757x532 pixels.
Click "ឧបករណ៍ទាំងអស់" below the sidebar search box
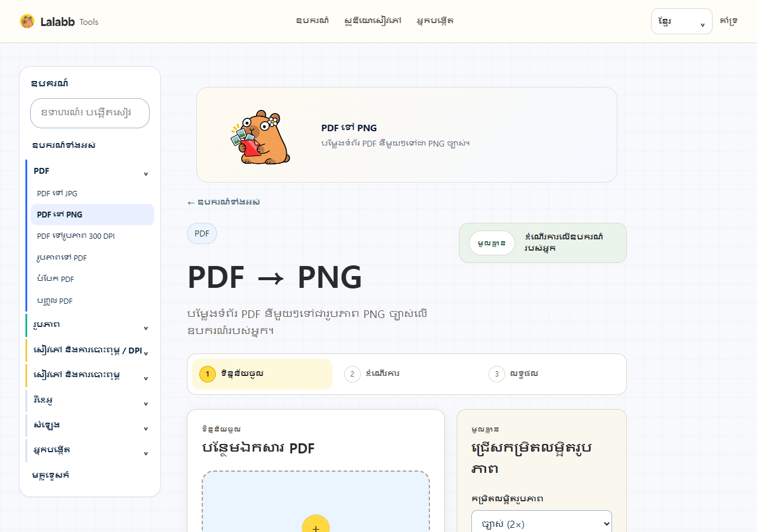[x=64, y=145]
